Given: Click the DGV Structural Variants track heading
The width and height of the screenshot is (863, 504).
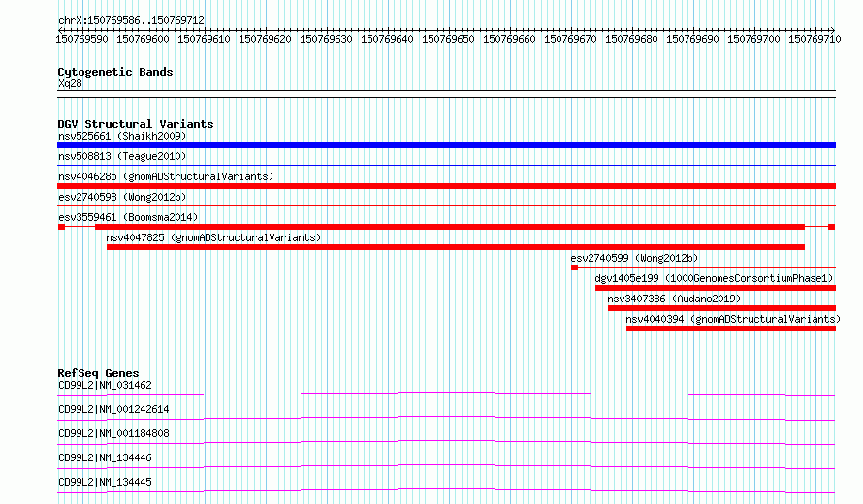Looking at the screenshot, I should click(136, 124).
